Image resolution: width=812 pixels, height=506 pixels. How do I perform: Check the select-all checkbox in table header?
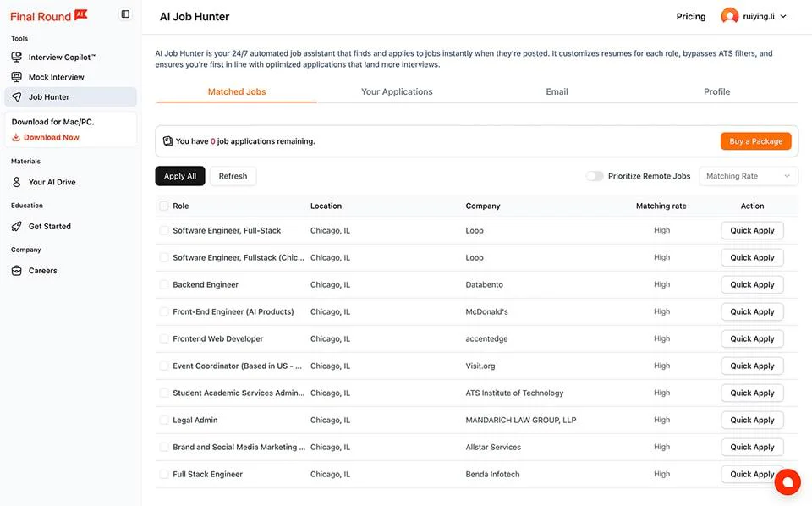(x=163, y=205)
